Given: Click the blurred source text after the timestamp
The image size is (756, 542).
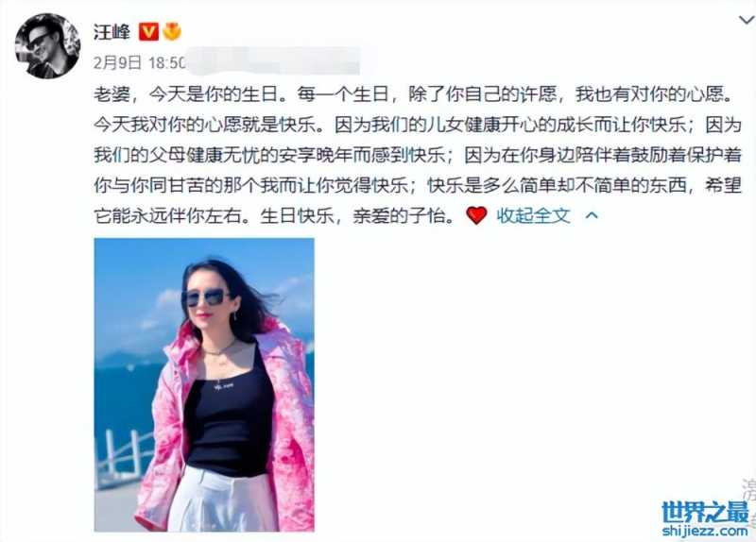Looking at the screenshot, I should coord(273,61).
